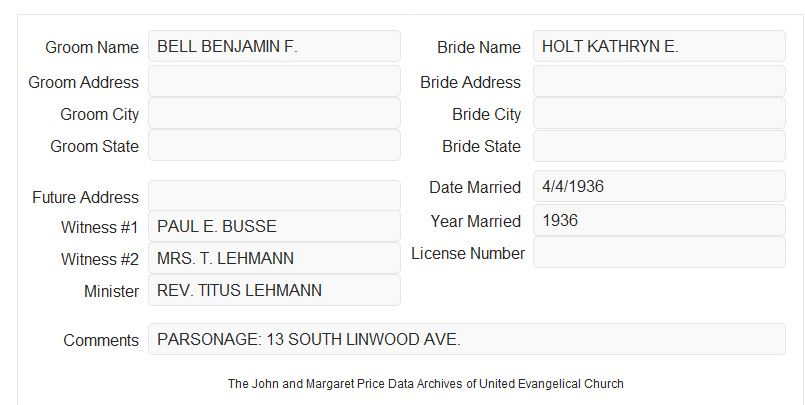Select the Groom City field
This screenshot has width=805, height=405.
[x=274, y=113]
